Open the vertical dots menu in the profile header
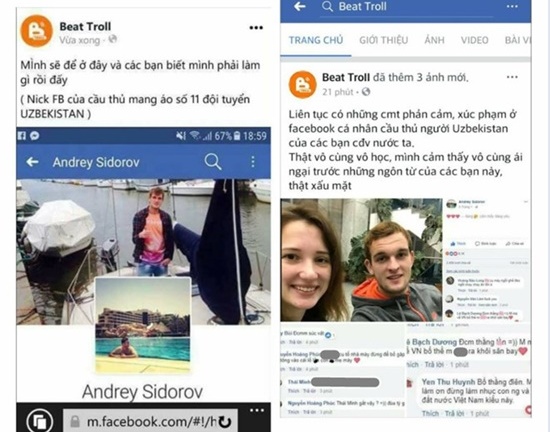 pyautogui.click(x=253, y=162)
